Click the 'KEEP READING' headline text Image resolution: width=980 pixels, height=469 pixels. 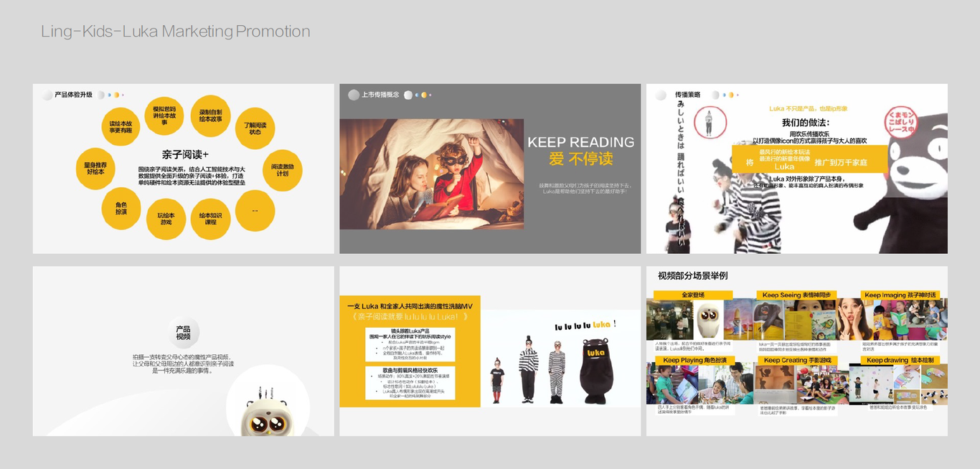(581, 142)
